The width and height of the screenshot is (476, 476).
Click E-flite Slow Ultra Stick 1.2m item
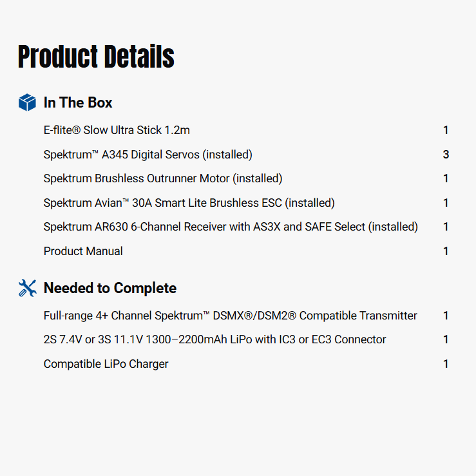117,130
